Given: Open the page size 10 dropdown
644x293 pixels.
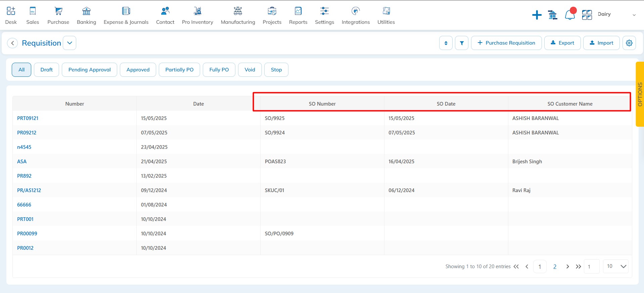Looking at the screenshot, I should tap(616, 266).
